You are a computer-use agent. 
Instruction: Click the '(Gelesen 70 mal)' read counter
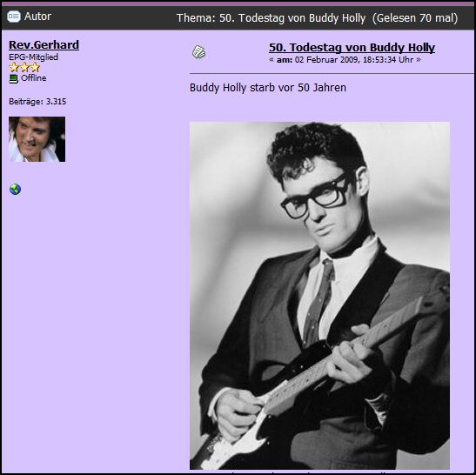click(x=415, y=18)
